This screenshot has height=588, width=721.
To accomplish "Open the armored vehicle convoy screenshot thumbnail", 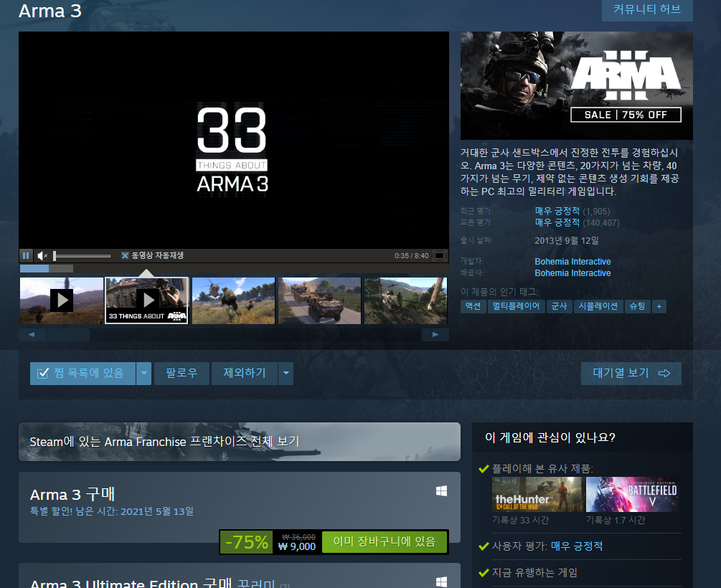I will (319, 300).
